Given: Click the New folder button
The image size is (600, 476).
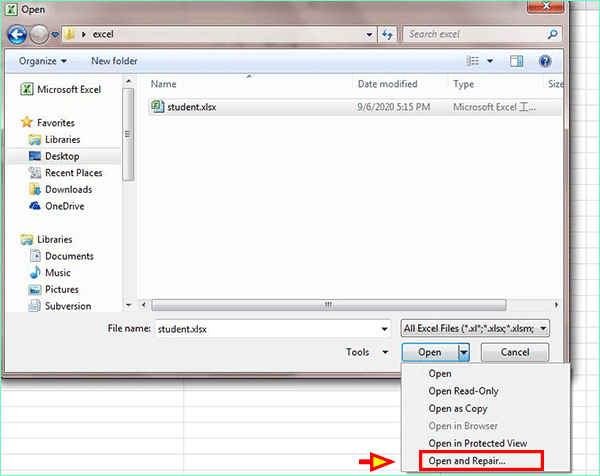Looking at the screenshot, I should coord(114,61).
